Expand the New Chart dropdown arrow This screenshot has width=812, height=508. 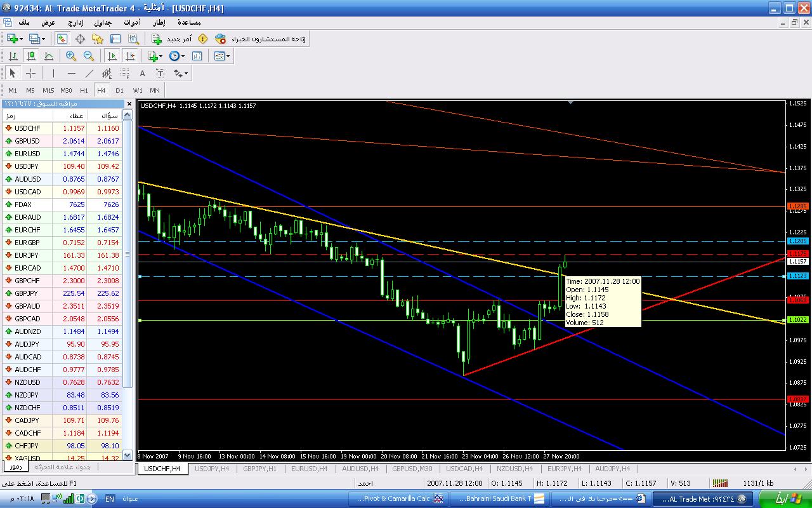pyautogui.click(x=22, y=39)
